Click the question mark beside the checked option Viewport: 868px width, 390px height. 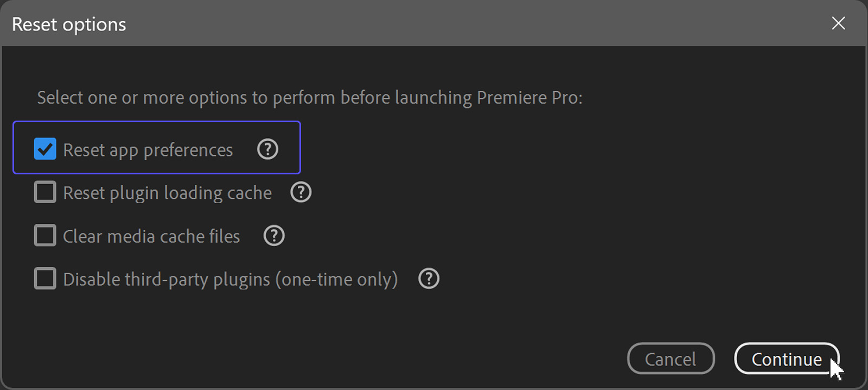click(267, 149)
